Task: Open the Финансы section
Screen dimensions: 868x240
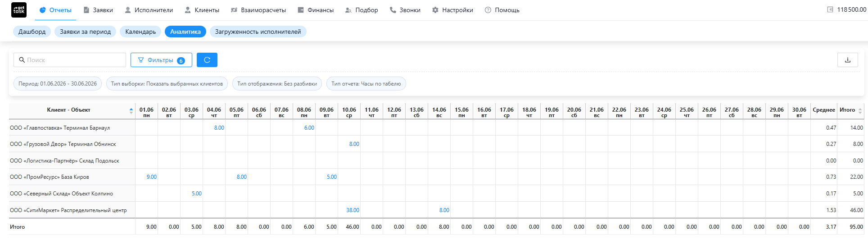Action: pos(316,10)
